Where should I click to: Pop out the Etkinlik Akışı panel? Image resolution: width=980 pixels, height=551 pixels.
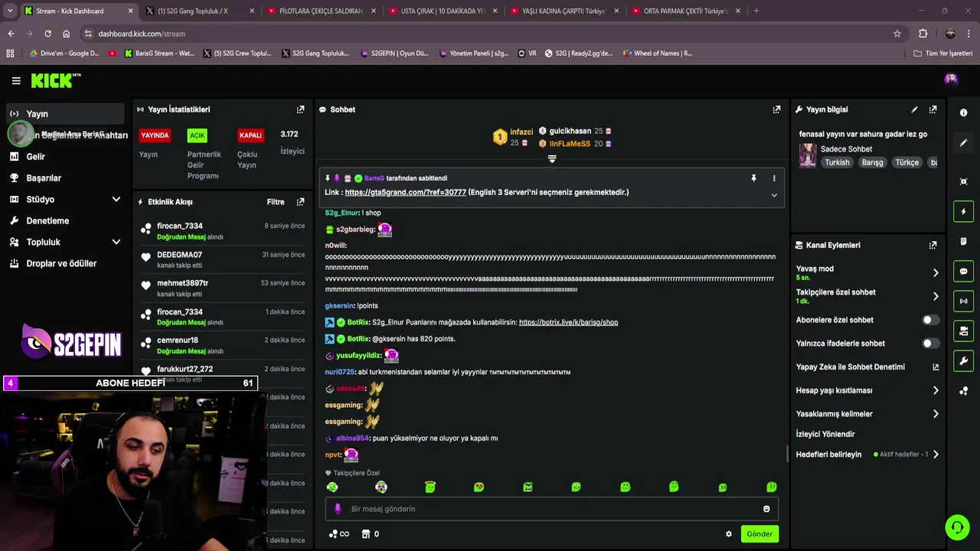[x=300, y=202]
